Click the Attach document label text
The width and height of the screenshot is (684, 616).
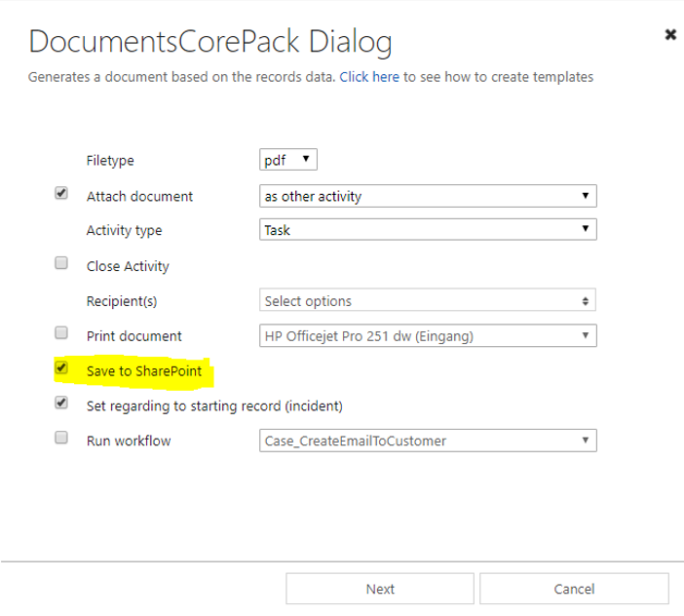139,197
